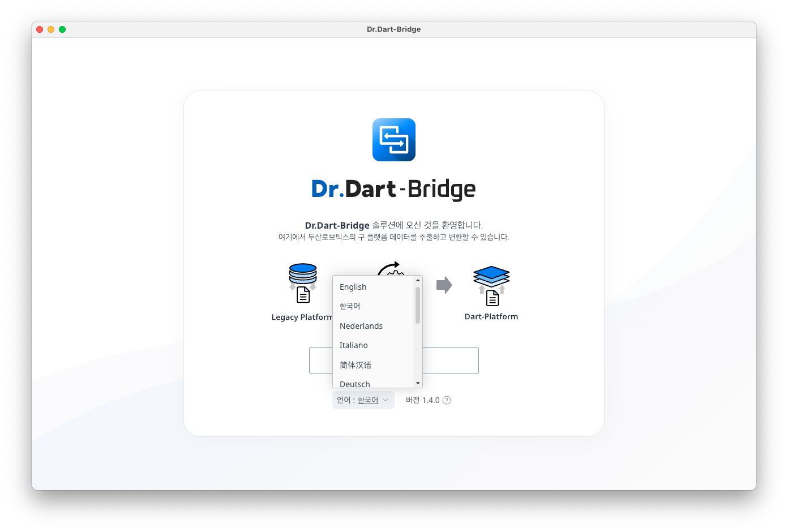Choose Deutsch in the language list
The height and width of the screenshot is (532, 788).
pyautogui.click(x=373, y=383)
